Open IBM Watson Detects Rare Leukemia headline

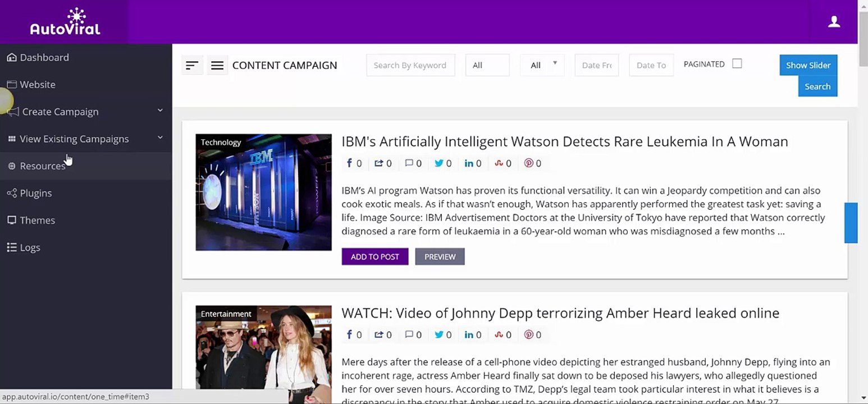click(x=565, y=141)
